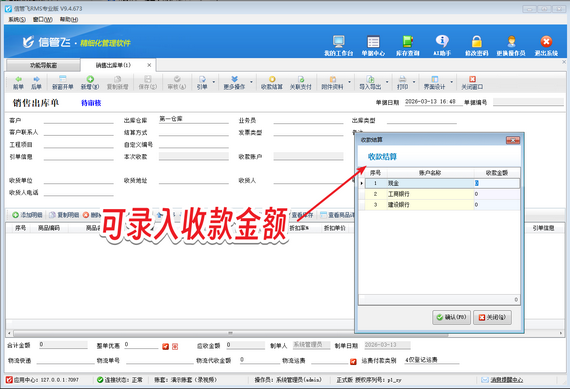Switch to the 功能导航窗 tab
Viewport: 570px width, 389px height.
coord(43,65)
